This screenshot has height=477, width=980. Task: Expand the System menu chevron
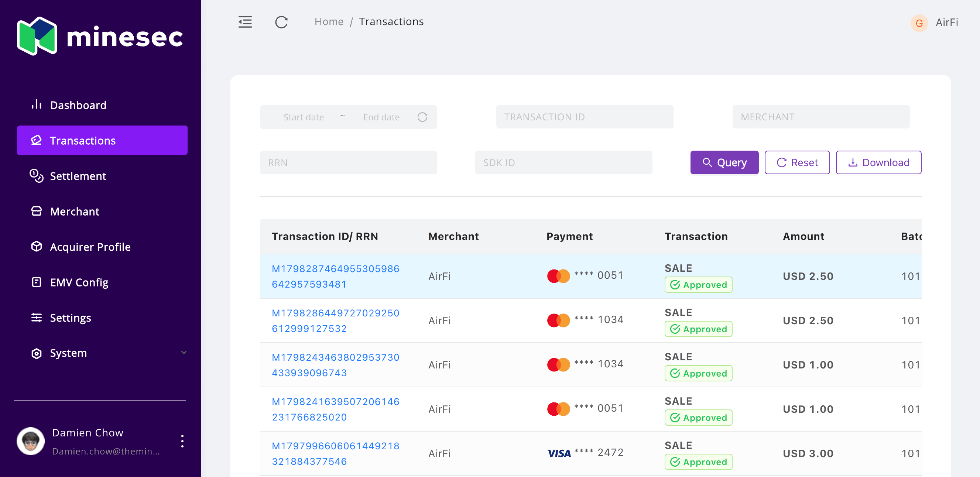184,353
